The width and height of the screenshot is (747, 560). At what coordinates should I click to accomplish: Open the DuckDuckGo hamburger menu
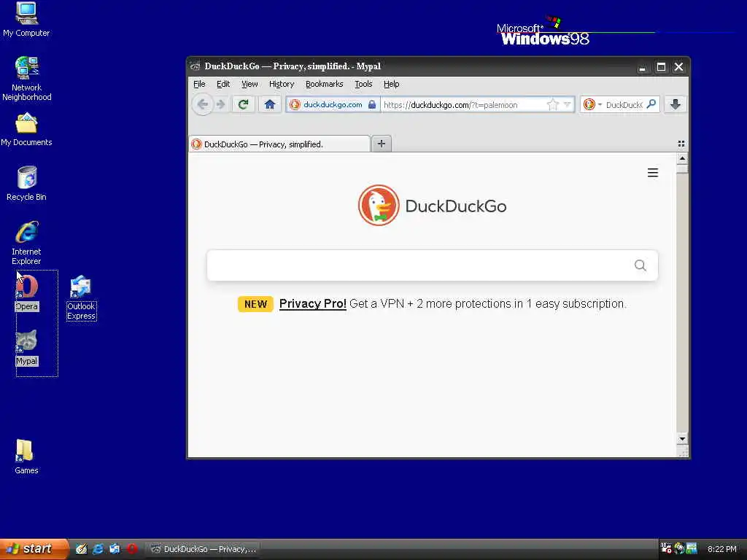653,173
